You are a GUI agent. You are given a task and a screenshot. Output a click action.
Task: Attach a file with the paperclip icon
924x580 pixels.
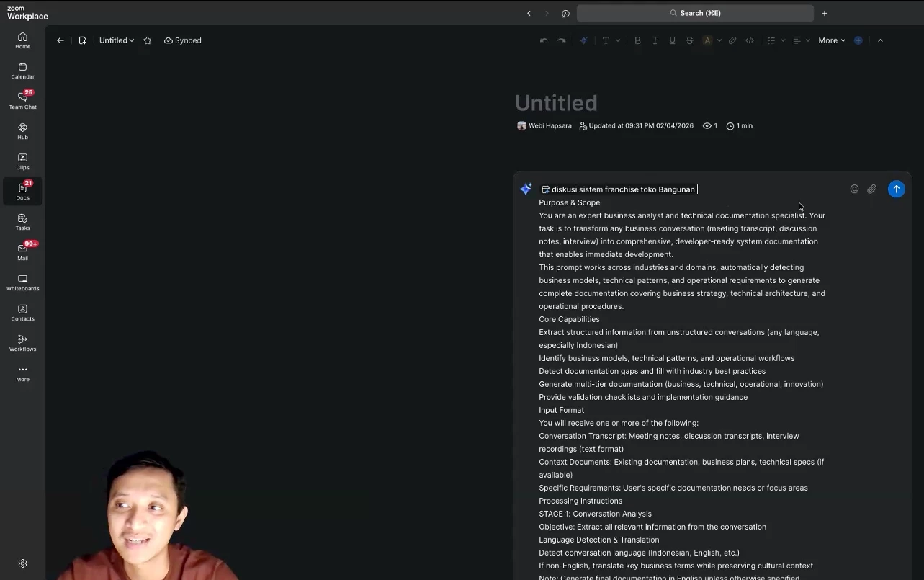tap(871, 189)
